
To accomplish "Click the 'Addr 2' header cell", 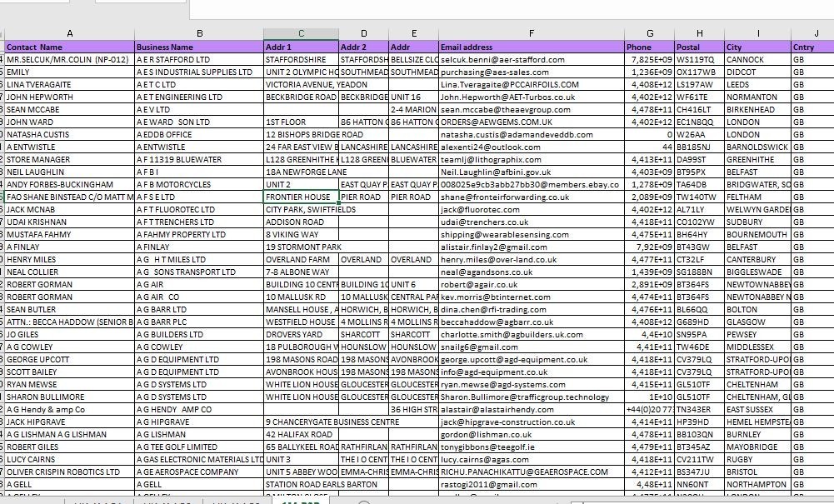I will click(x=364, y=47).
